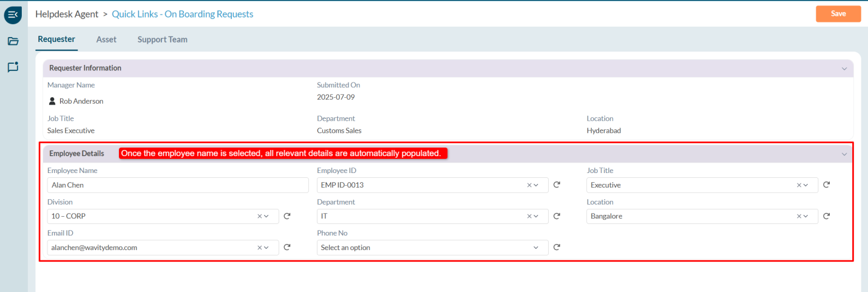Open the Email ID dropdown arrow
The height and width of the screenshot is (292, 868).
coord(266,248)
